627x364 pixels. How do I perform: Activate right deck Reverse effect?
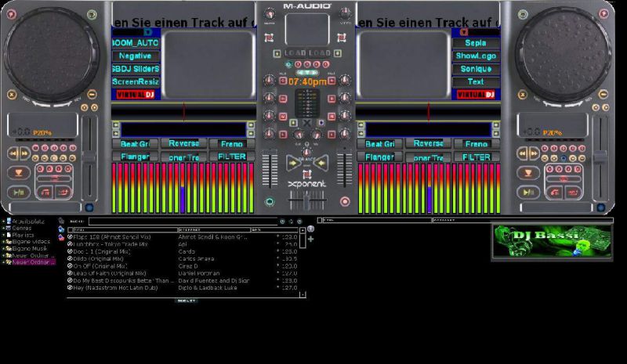[x=428, y=143]
